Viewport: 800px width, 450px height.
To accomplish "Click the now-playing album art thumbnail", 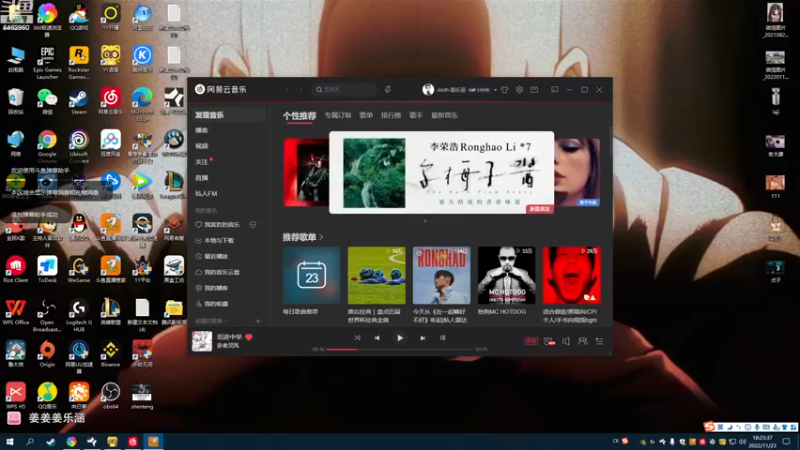I will [202, 341].
